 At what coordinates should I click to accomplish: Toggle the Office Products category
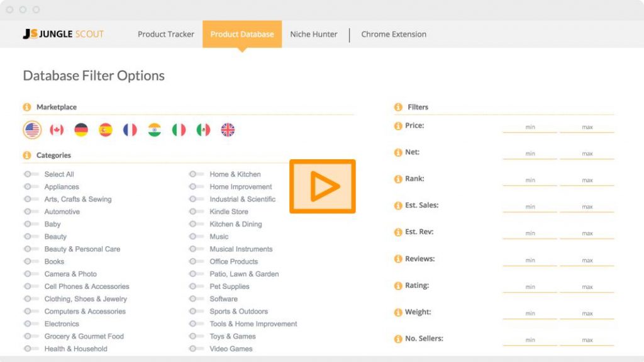pyautogui.click(x=196, y=261)
